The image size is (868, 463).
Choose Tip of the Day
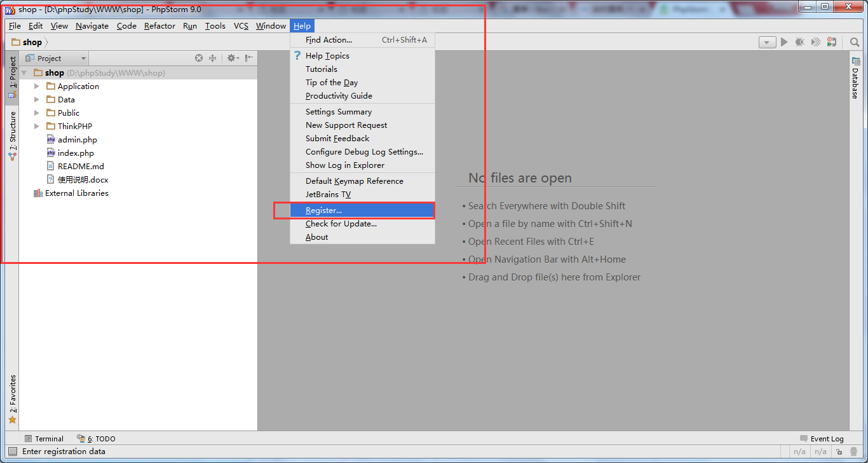[362, 82]
